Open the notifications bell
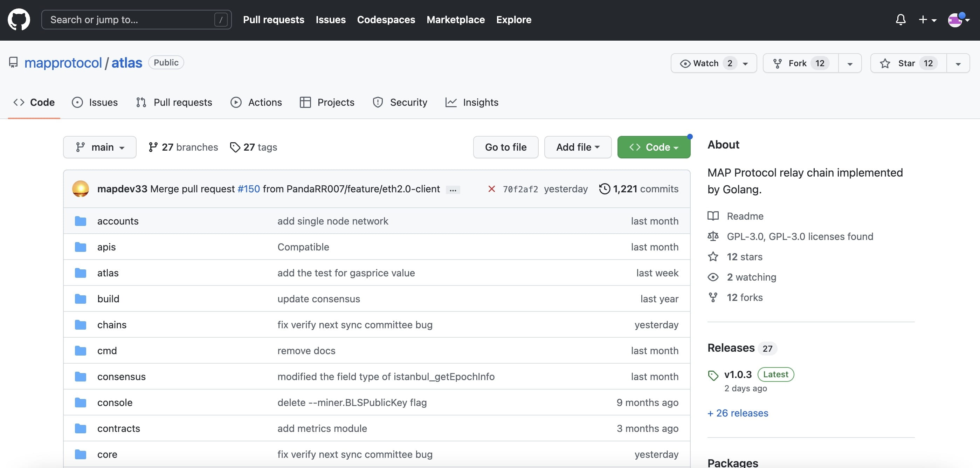The height and width of the screenshot is (468, 980). [x=900, y=19]
